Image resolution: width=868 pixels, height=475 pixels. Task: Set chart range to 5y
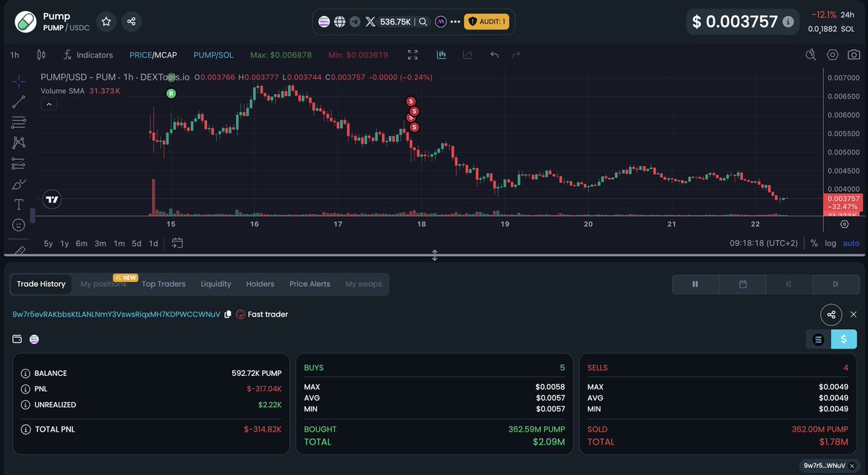(x=48, y=244)
